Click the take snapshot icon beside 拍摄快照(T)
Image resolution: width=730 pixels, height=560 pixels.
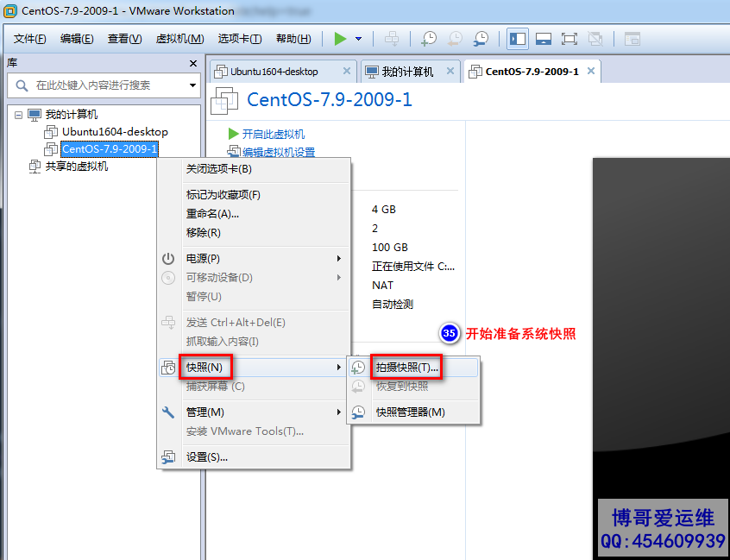point(357,368)
